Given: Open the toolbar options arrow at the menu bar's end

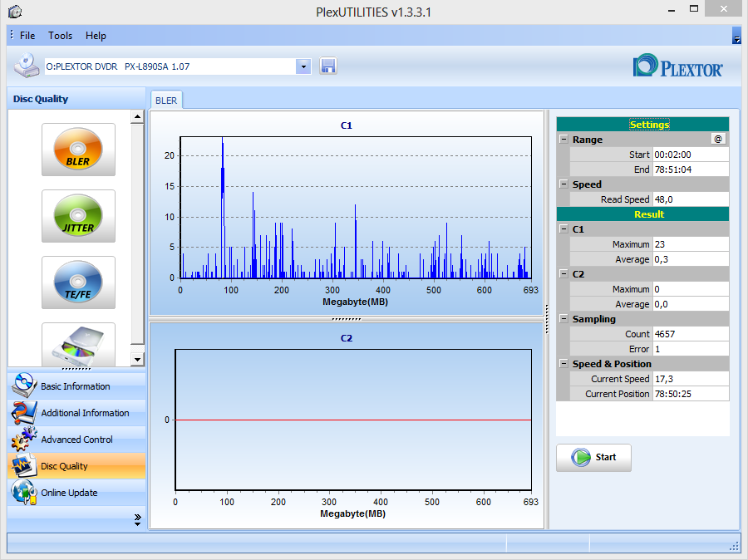Looking at the screenshot, I should click(x=736, y=37).
